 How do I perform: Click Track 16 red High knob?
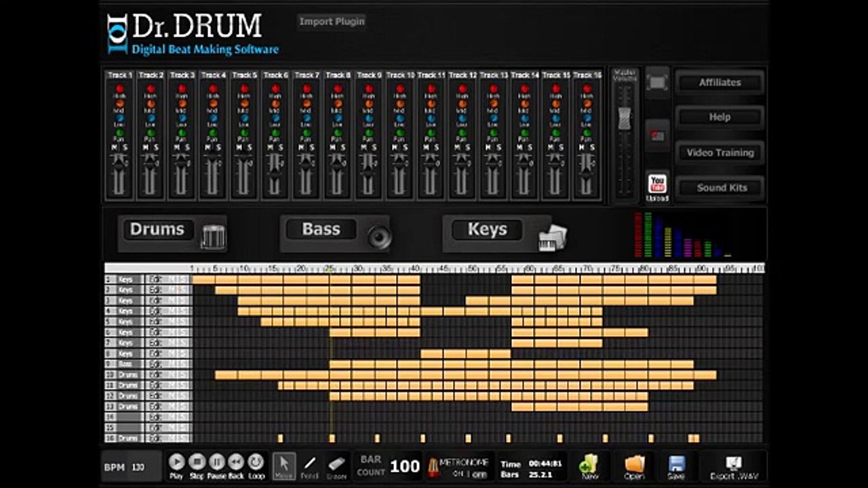[587, 89]
